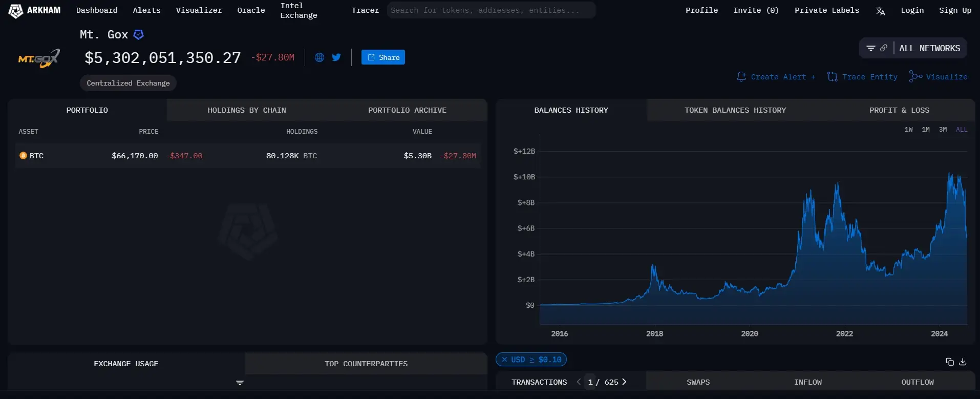Switch to the OUTFLOW tab

point(918,382)
